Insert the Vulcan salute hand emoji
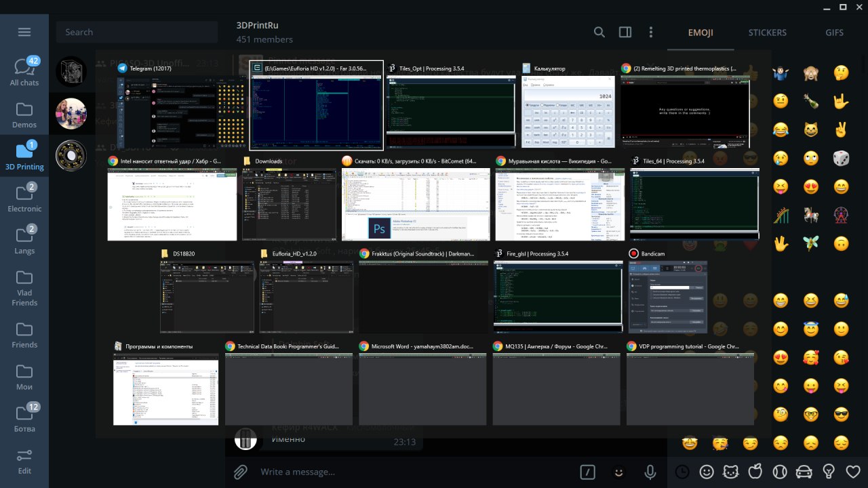 (x=781, y=243)
